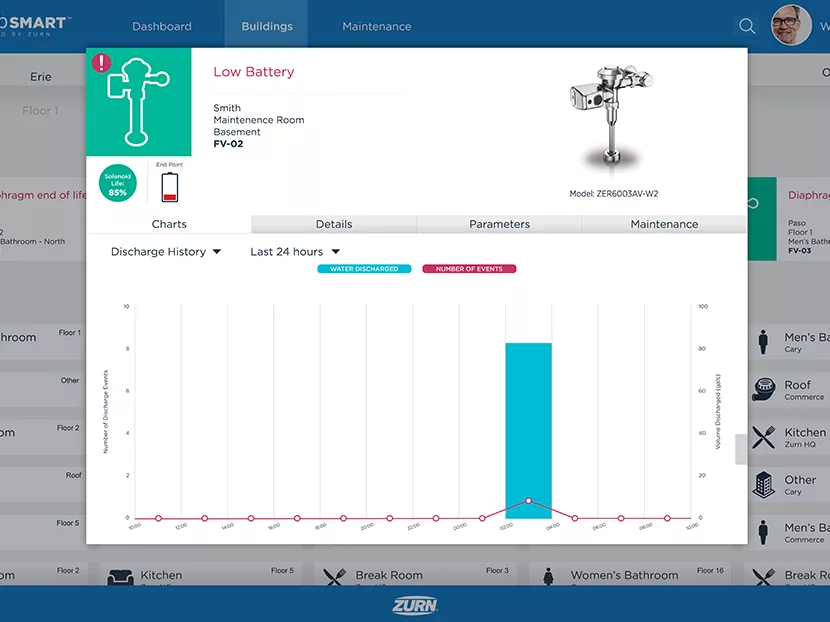This screenshot has height=622, width=830.
Task: Open the Dashboard from the top navigation
Action: 161,26
